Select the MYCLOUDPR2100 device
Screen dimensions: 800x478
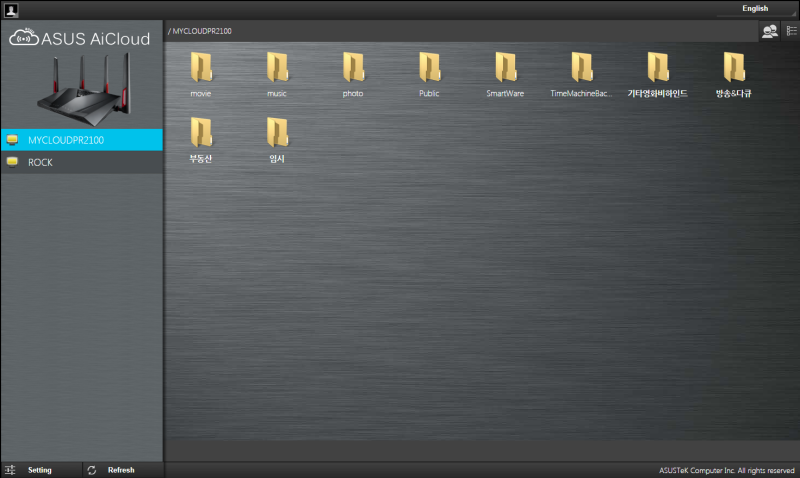pos(82,140)
